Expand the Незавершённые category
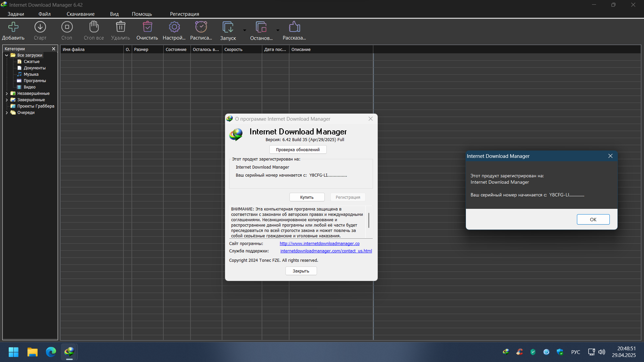Image resolution: width=644 pixels, height=362 pixels. pyautogui.click(x=6, y=94)
